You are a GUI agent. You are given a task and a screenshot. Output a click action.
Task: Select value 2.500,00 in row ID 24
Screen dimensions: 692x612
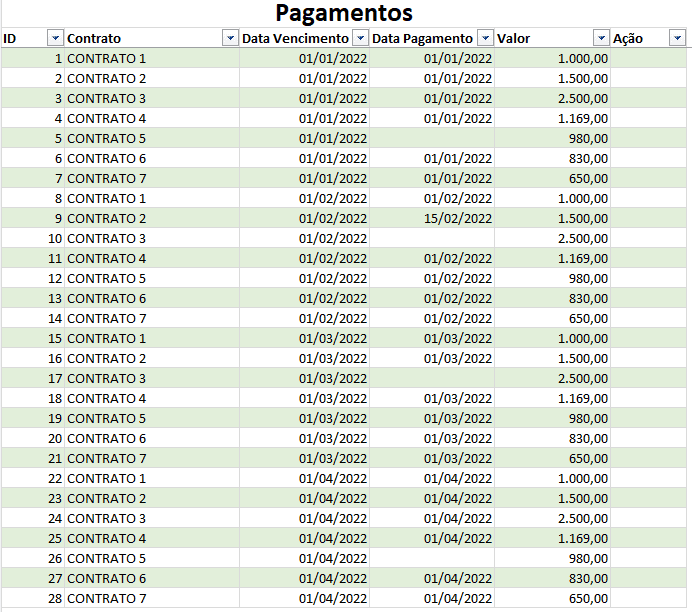coord(553,518)
